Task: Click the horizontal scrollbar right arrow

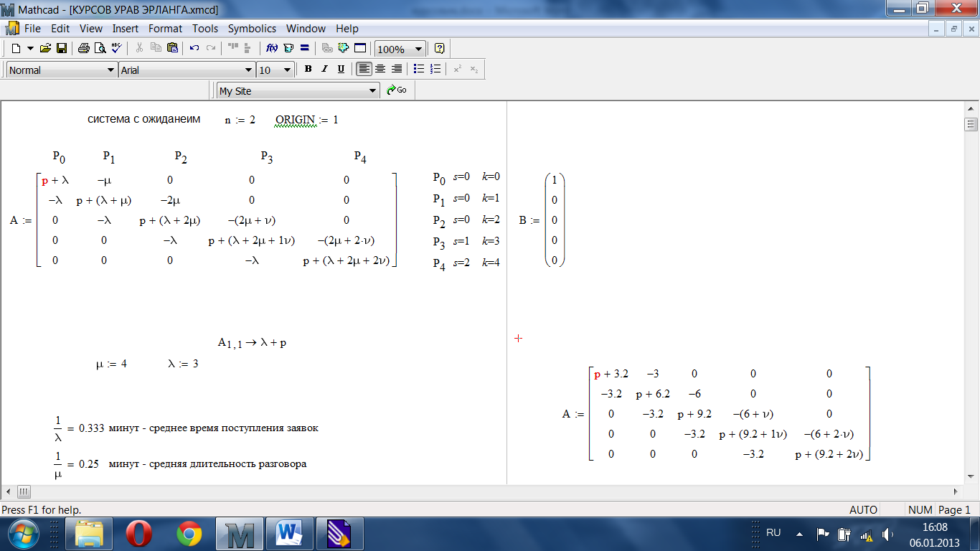Action: pyautogui.click(x=955, y=492)
